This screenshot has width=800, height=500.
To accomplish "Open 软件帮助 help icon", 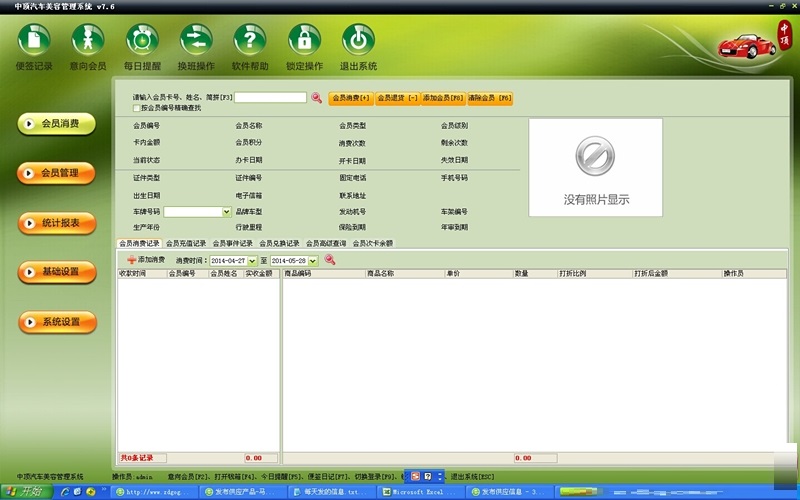I will pos(250,41).
